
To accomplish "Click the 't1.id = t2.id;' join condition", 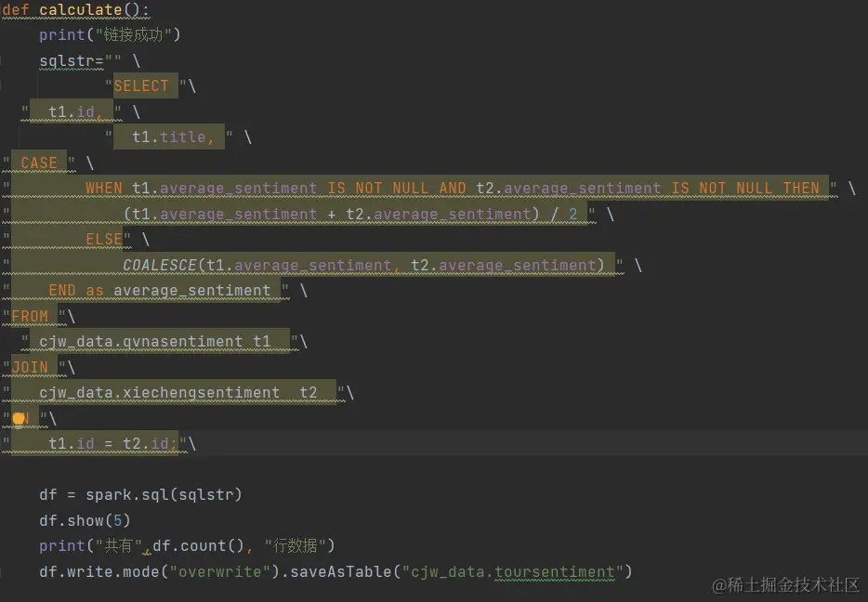I will [112, 443].
